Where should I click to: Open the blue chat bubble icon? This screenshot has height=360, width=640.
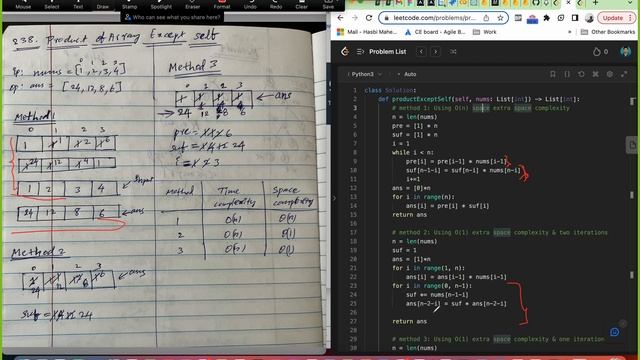[615, 332]
